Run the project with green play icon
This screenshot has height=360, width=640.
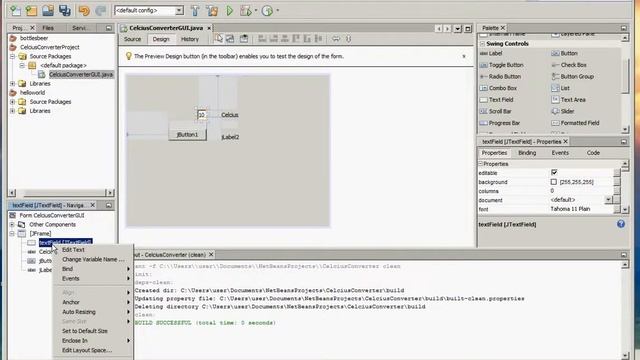230,11
